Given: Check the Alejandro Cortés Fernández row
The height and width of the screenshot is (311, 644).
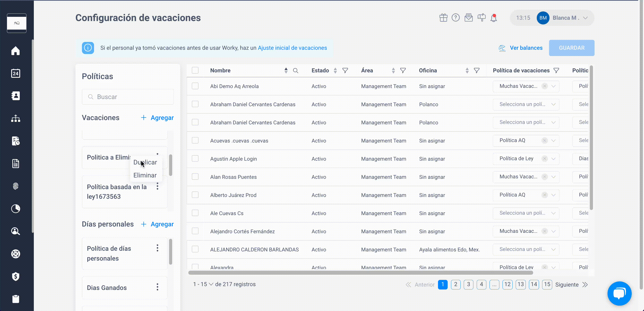Looking at the screenshot, I should point(195,231).
